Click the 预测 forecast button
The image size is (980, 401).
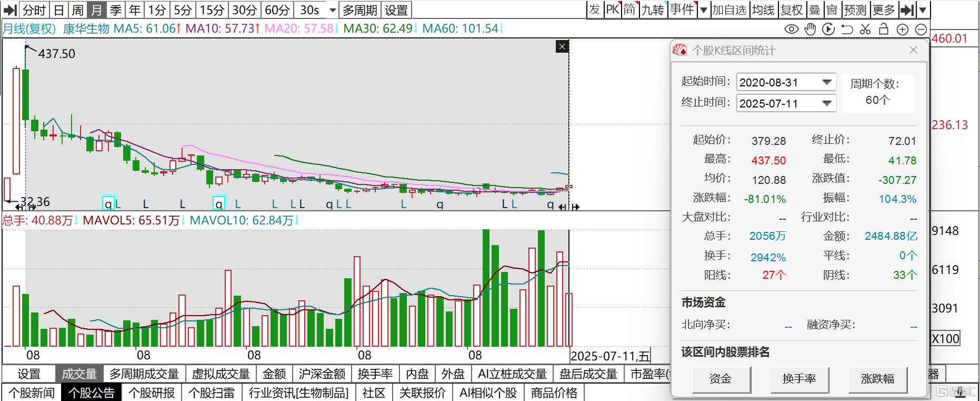tap(855, 10)
